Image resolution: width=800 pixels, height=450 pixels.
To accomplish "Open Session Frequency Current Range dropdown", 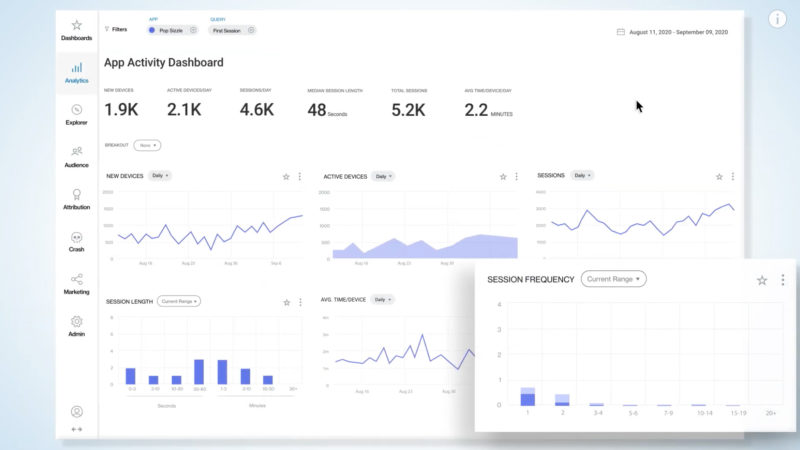I will click(614, 279).
